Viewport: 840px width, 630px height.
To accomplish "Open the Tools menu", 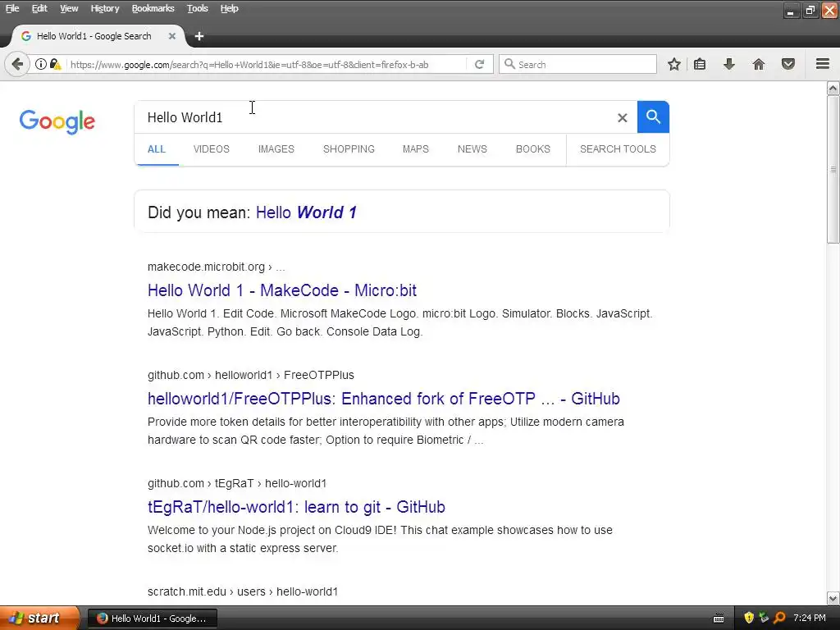I will click(x=197, y=8).
